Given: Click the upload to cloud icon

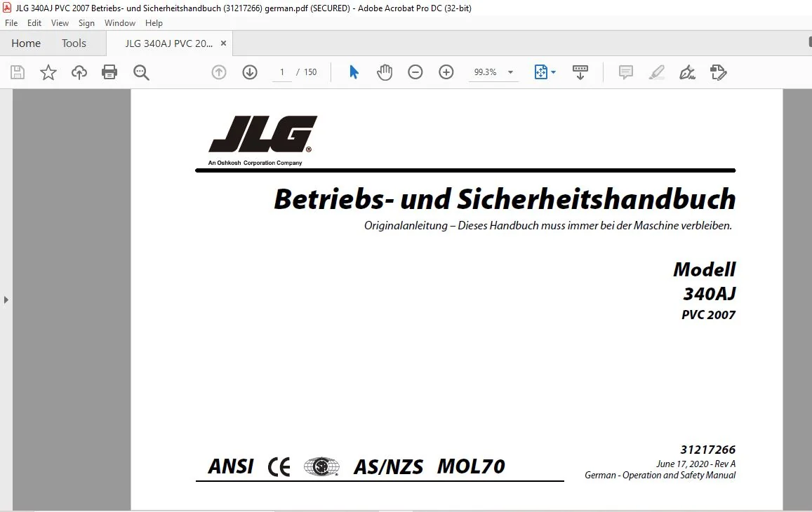Looking at the screenshot, I should click(79, 72).
